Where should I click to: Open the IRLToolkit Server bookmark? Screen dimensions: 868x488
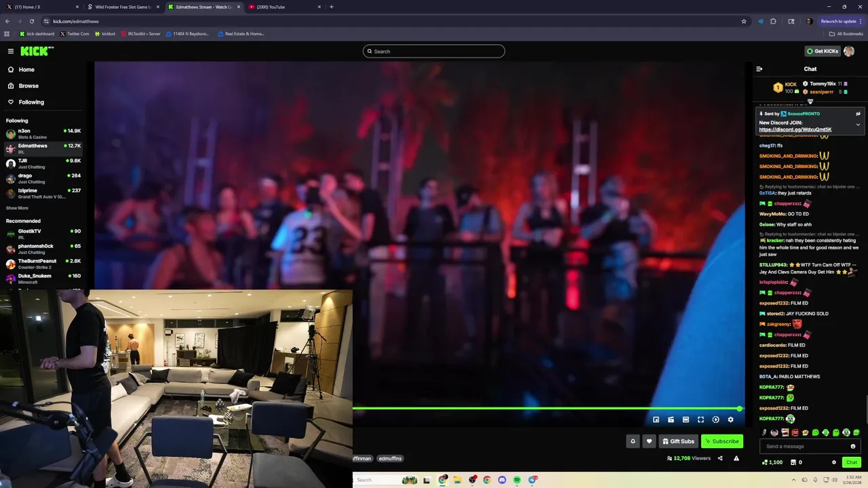click(141, 33)
